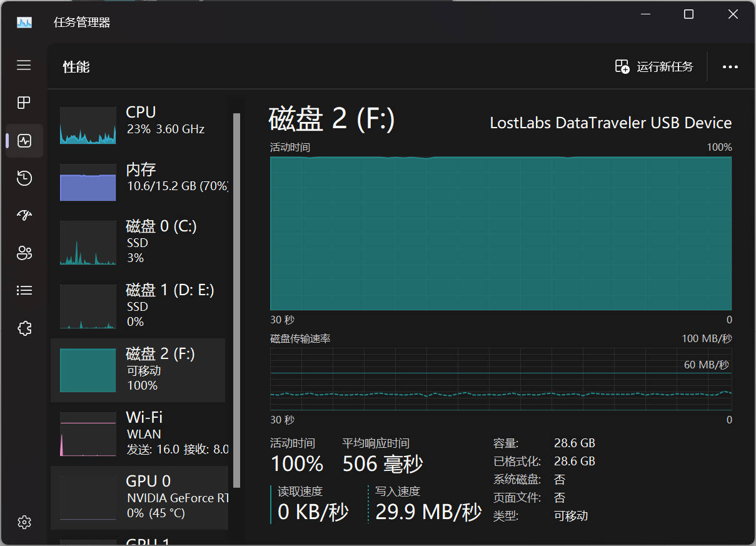
Task: Click the Task Manager title bar icon
Action: tap(24, 23)
